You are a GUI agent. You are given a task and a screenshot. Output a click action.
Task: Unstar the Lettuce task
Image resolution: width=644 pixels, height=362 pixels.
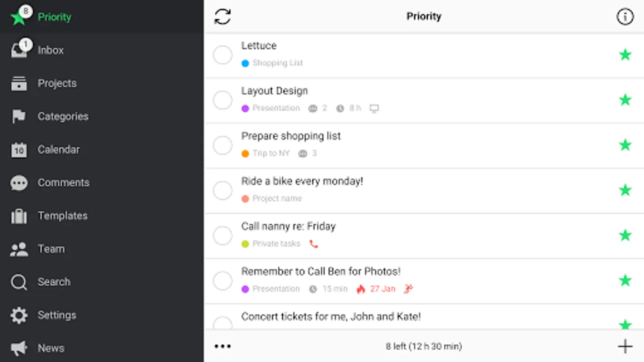coord(625,55)
